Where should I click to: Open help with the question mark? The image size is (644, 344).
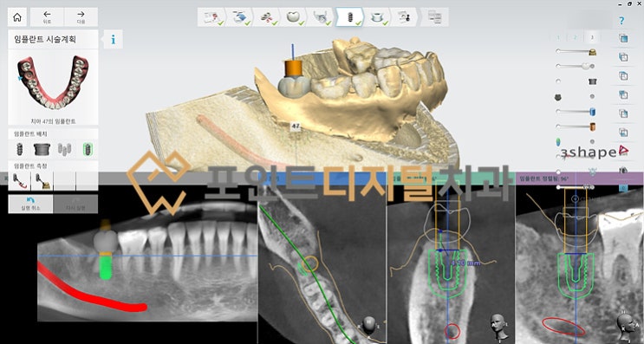tap(621, 21)
